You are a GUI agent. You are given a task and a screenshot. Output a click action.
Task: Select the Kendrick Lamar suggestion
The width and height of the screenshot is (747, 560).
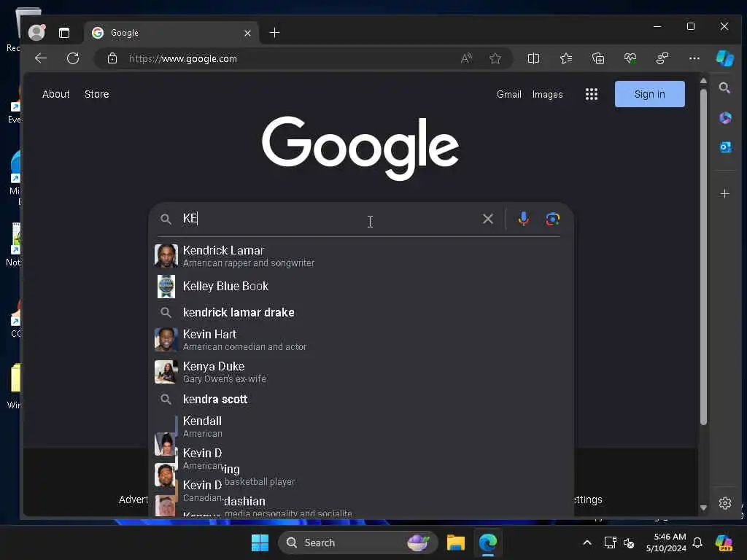360,256
